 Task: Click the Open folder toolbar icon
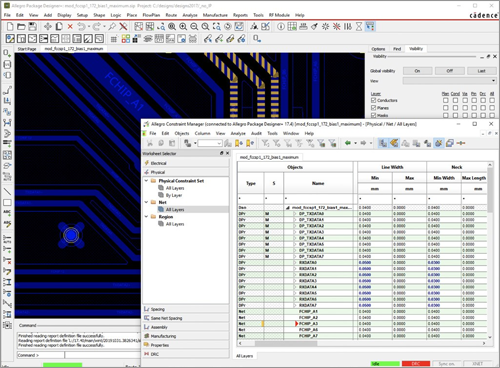click(x=21, y=26)
